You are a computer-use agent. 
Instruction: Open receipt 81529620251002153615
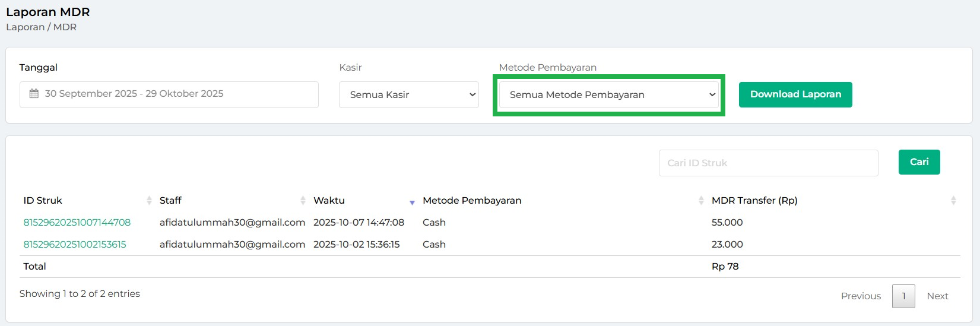(75, 245)
